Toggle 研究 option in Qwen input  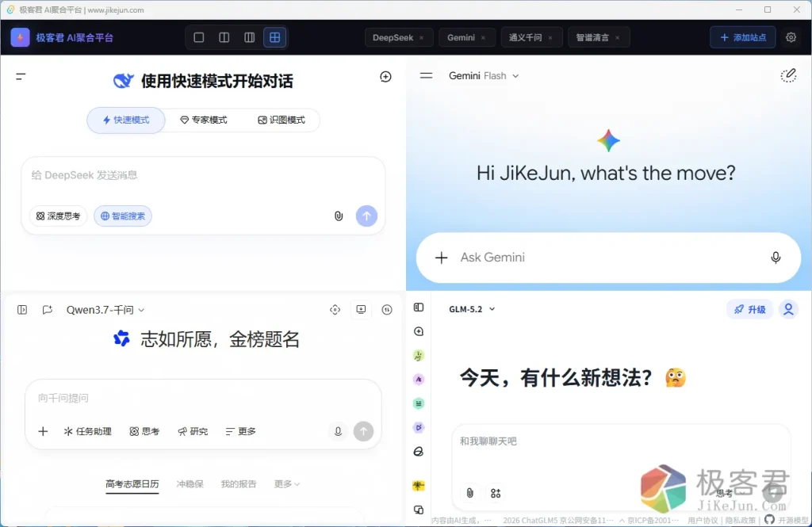(193, 431)
